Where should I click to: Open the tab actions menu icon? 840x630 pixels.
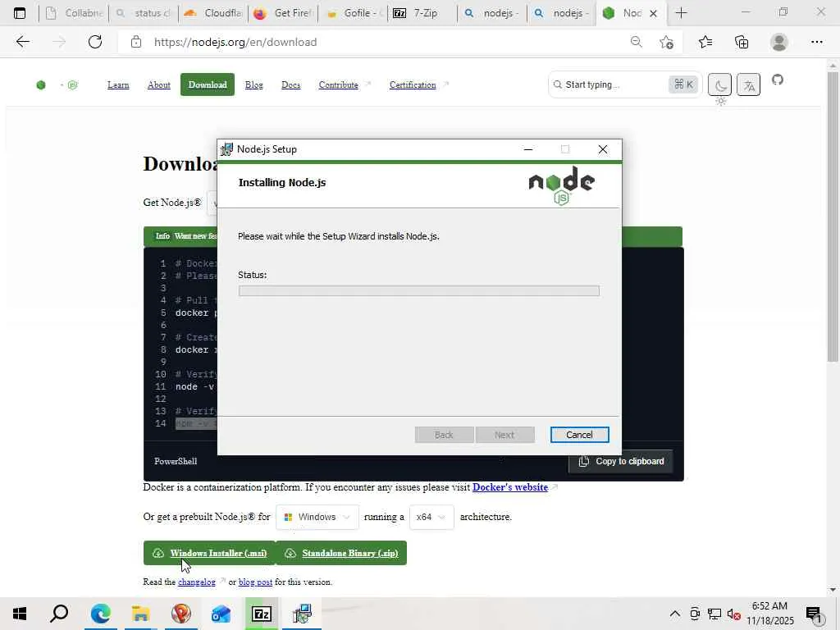click(x=20, y=13)
